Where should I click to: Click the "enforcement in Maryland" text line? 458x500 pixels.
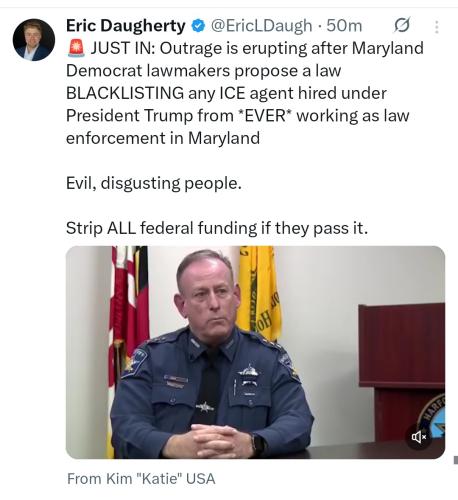[x=163, y=138]
